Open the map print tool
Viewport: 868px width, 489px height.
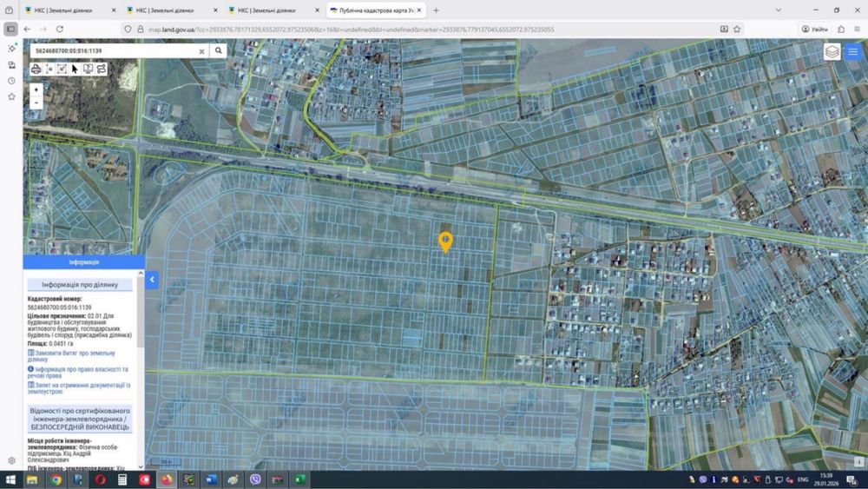(x=36, y=69)
